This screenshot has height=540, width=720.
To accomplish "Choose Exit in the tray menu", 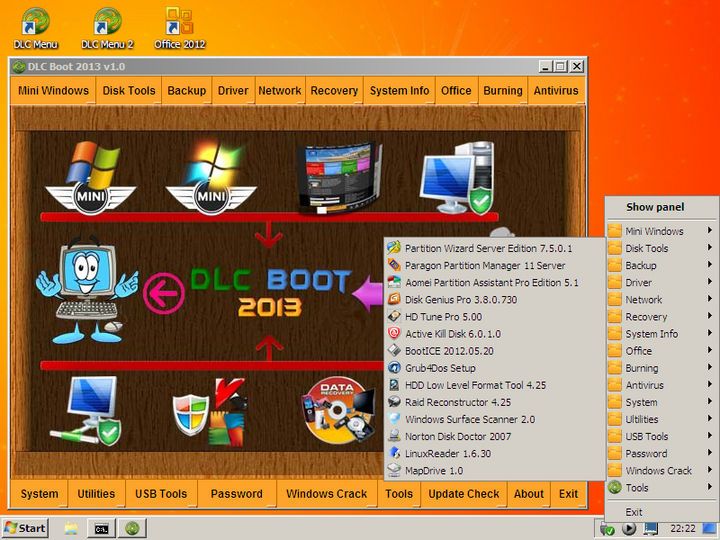I will click(x=661, y=512).
